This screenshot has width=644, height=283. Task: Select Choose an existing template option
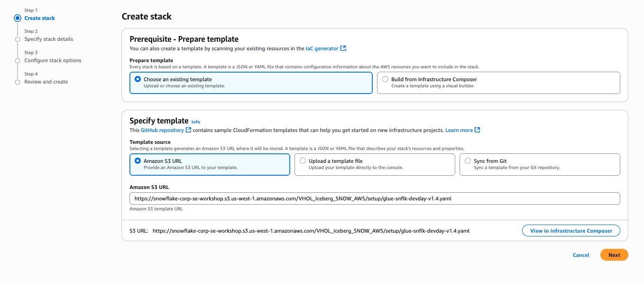pyautogui.click(x=138, y=79)
